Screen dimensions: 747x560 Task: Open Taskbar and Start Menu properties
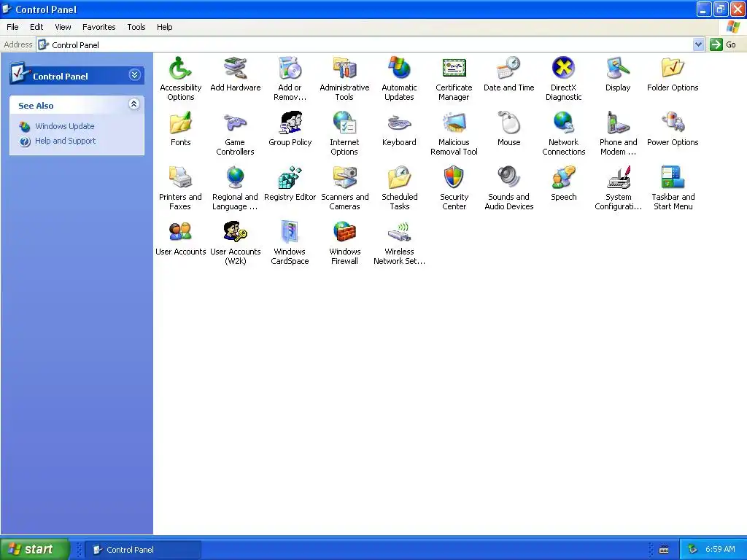[x=673, y=188]
